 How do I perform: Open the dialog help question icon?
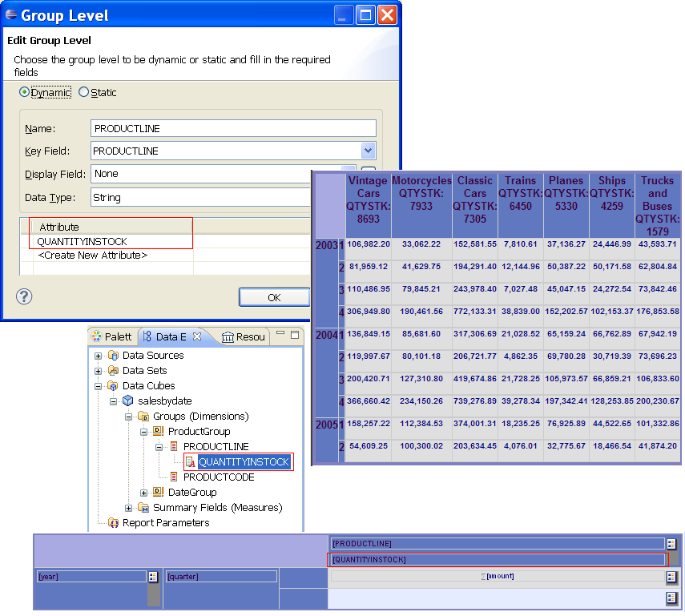coord(24,296)
